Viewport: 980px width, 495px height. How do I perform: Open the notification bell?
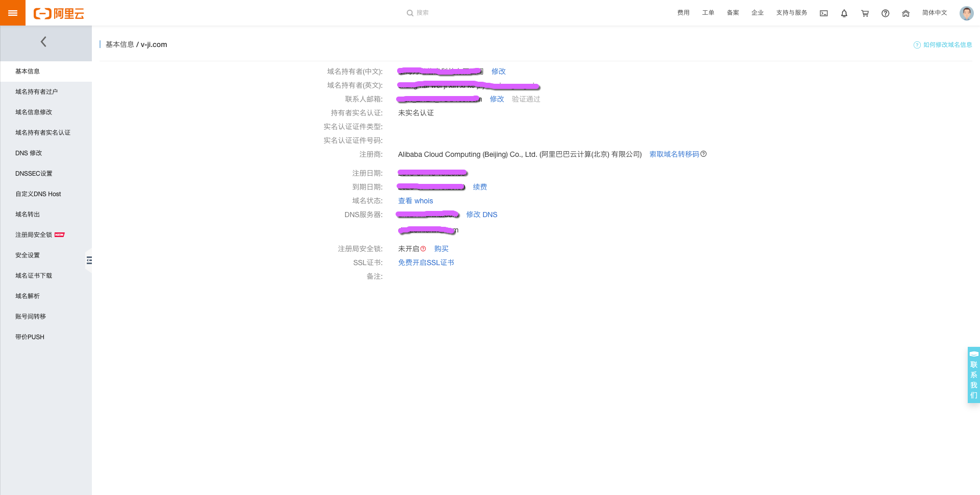(844, 13)
